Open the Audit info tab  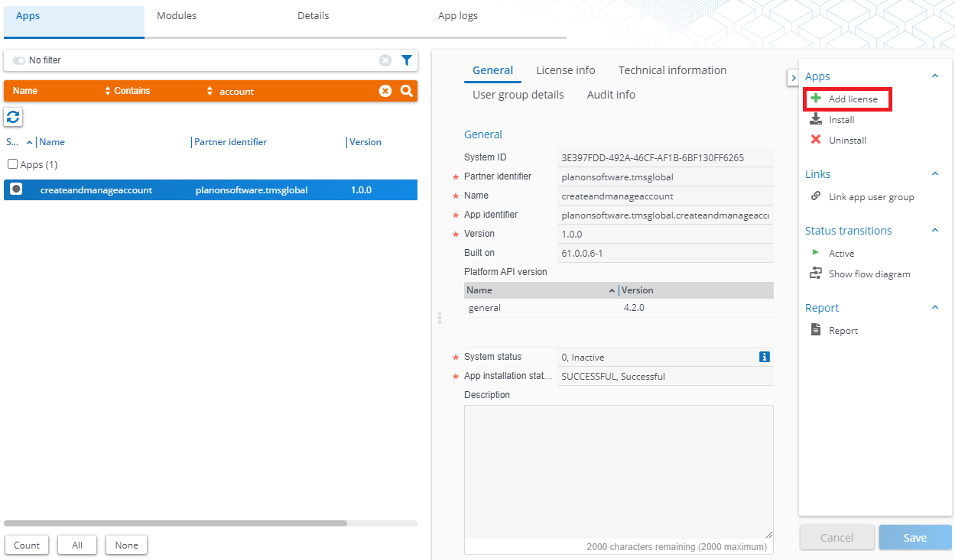[x=611, y=95]
